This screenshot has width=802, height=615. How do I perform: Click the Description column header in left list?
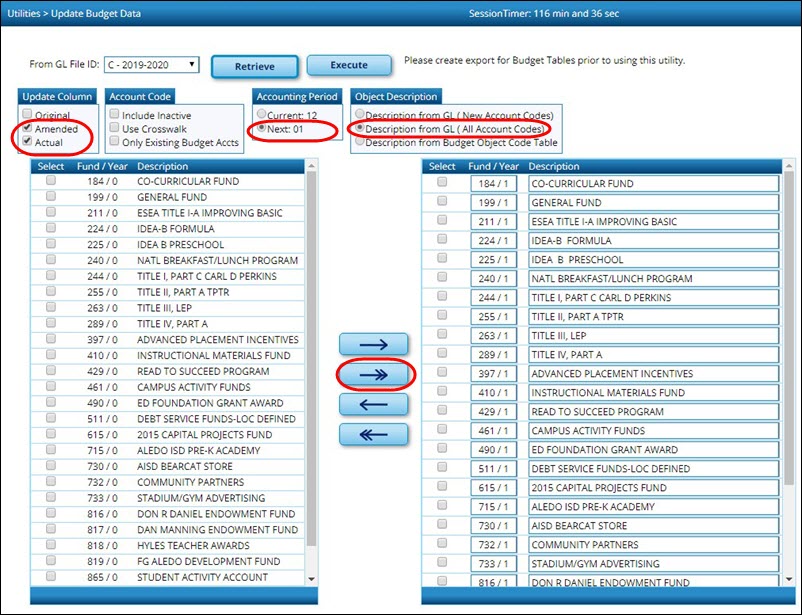[162, 166]
